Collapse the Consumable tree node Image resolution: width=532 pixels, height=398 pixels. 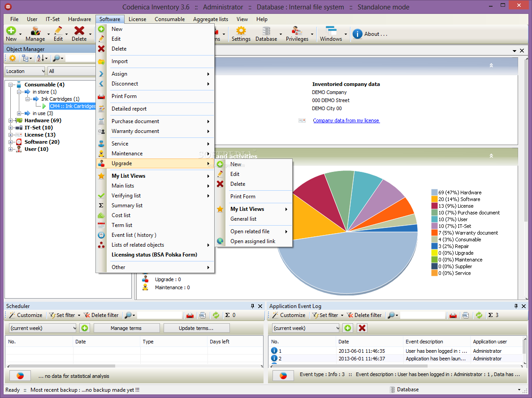10,85
